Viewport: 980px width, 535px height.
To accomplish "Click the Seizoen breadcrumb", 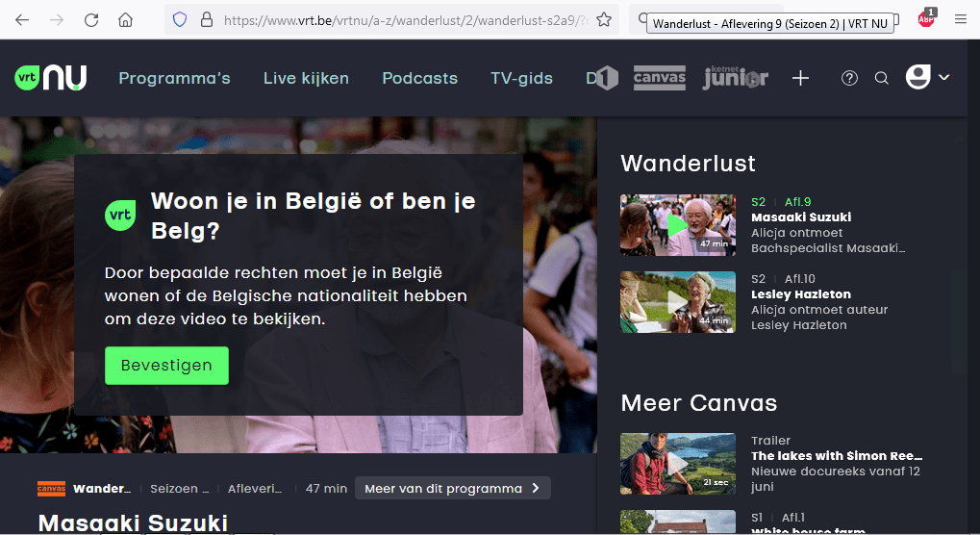I will point(180,489).
